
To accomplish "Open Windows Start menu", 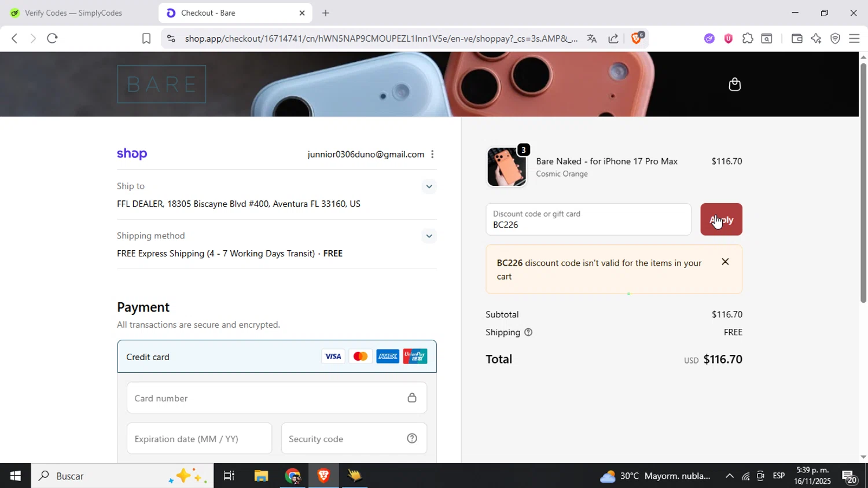I will [x=15, y=476].
